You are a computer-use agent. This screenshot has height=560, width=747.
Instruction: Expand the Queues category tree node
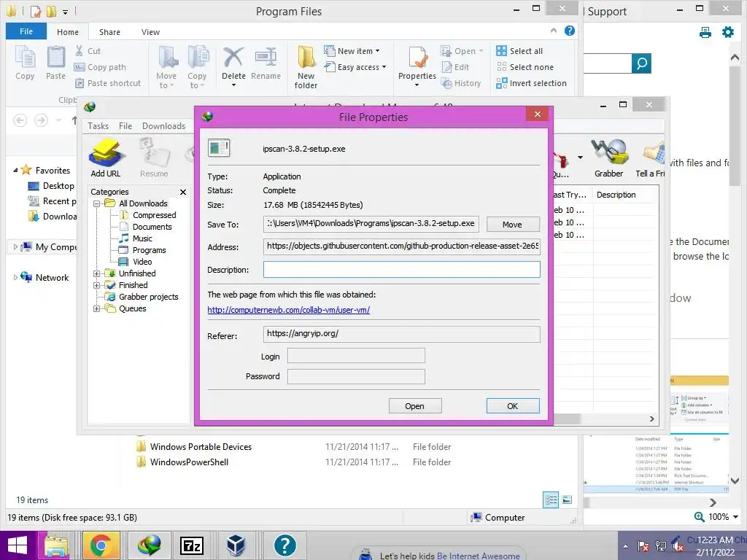click(97, 308)
